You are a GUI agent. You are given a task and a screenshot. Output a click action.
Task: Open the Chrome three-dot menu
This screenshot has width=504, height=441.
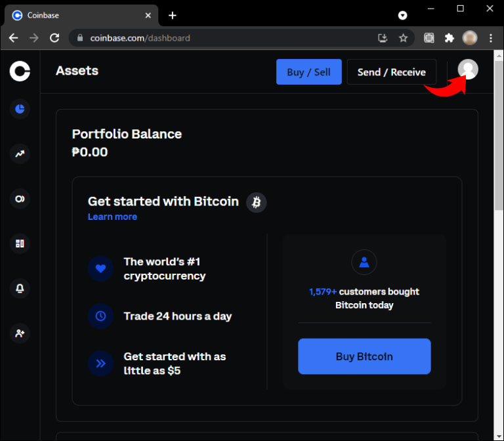(491, 38)
